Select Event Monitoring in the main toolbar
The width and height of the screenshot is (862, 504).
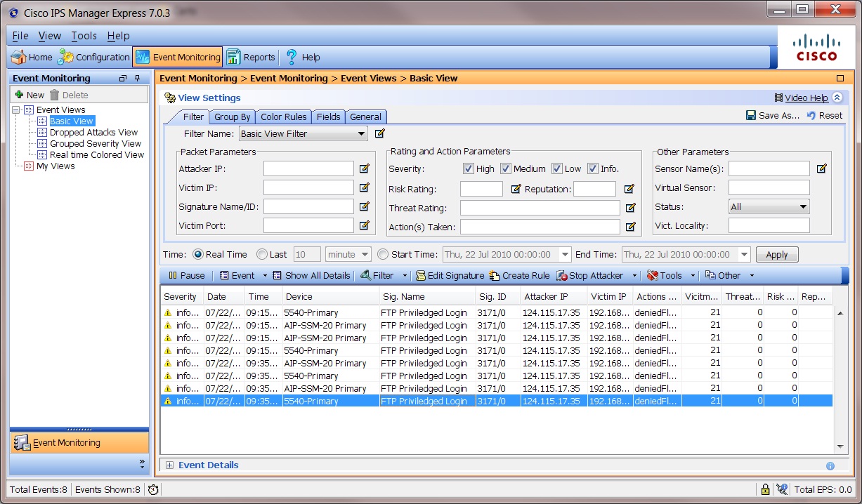coord(177,58)
